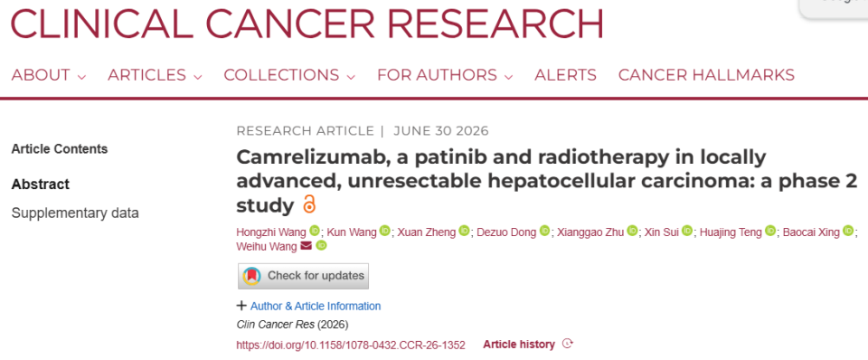
Task: Go to the Abstract section
Action: click(41, 185)
